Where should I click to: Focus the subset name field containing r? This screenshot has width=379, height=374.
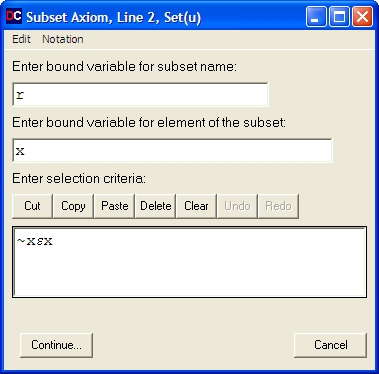(x=140, y=95)
